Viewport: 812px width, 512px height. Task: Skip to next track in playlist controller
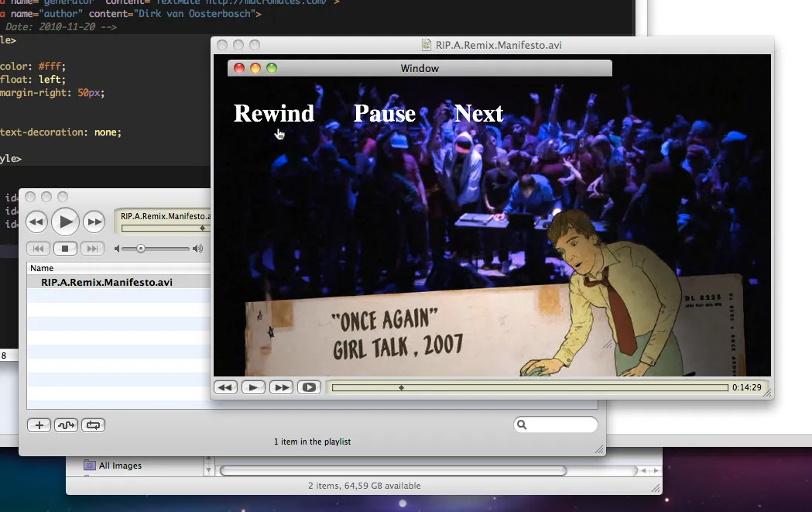tap(92, 249)
